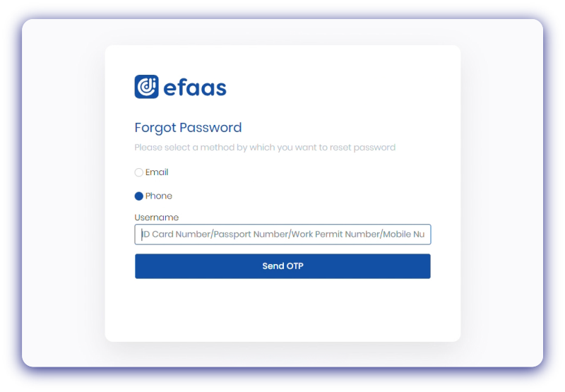Select the Phone radio button

pos(139,196)
